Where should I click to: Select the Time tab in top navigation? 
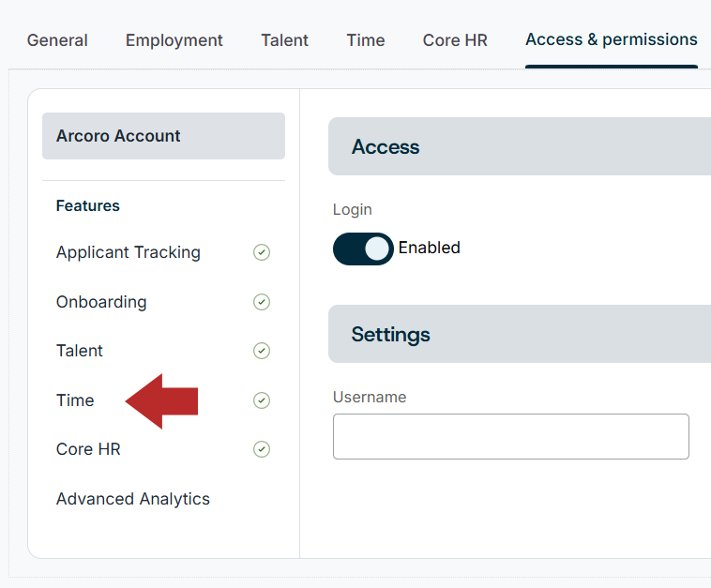pos(366,40)
